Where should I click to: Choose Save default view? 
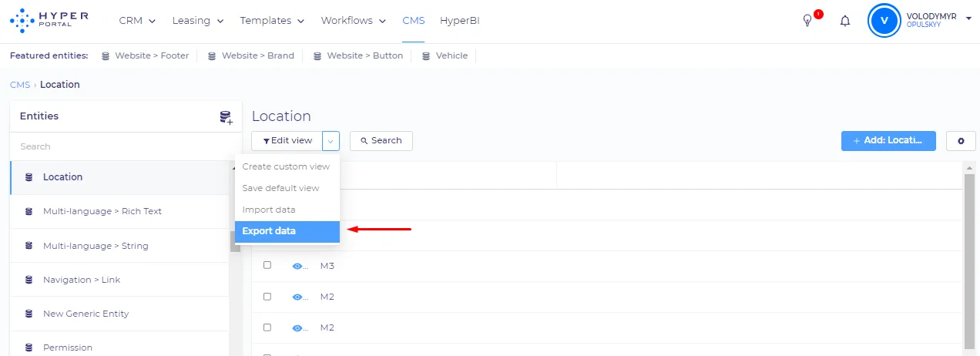(287, 188)
